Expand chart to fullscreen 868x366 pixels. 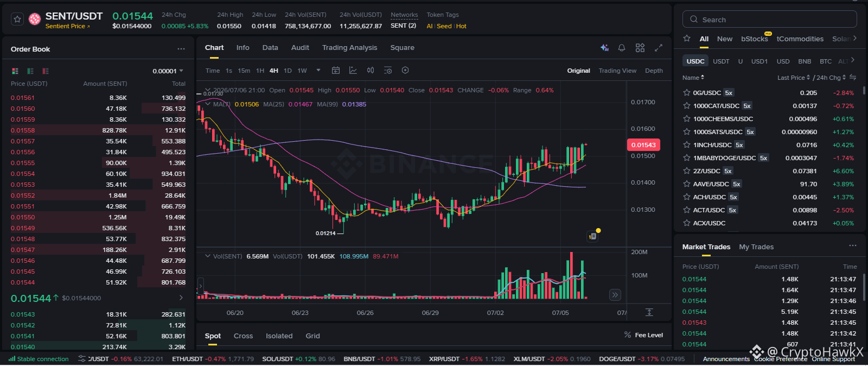(x=659, y=48)
